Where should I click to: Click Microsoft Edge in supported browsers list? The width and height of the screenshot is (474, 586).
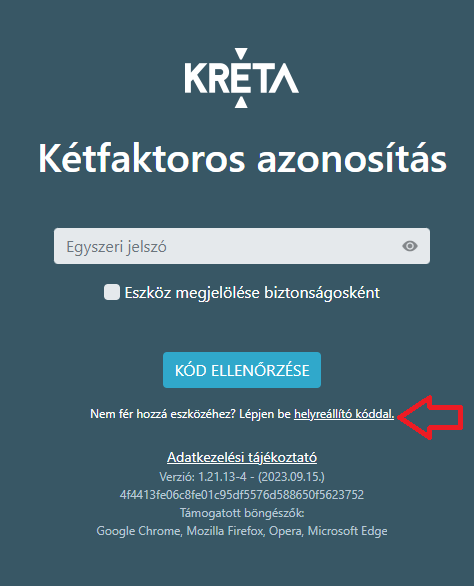pyautogui.click(x=347, y=531)
